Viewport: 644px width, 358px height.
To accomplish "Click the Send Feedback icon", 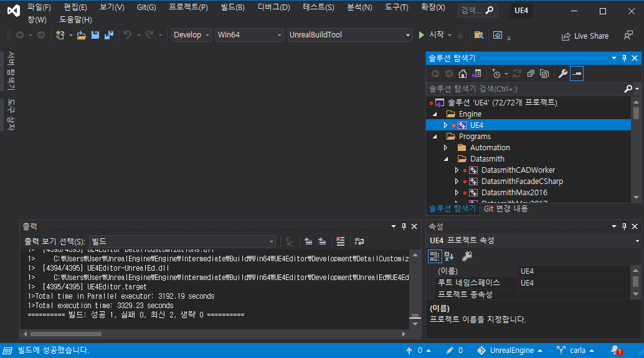I will (x=628, y=36).
